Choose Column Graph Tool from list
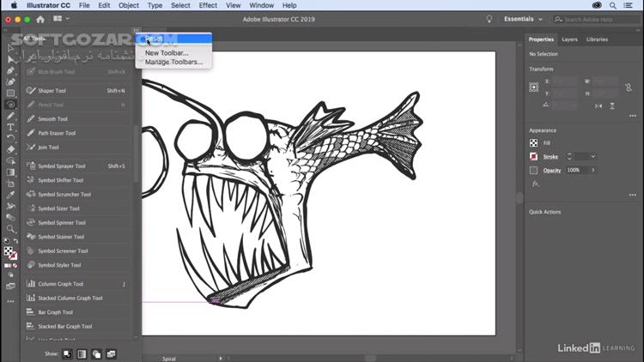 76,284
